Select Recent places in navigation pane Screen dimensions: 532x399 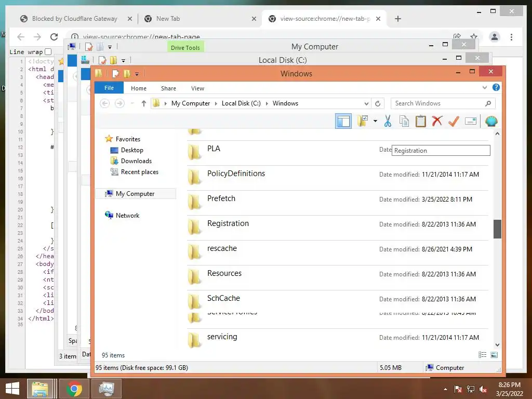(139, 171)
